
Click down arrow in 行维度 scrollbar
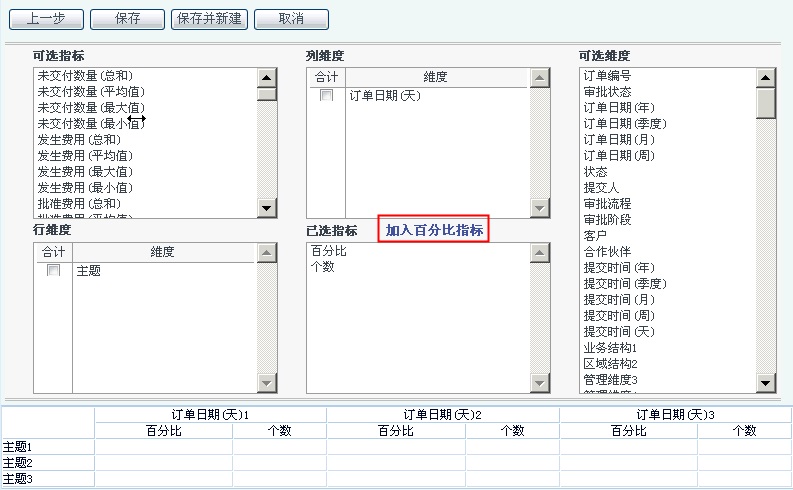pyautogui.click(x=267, y=383)
